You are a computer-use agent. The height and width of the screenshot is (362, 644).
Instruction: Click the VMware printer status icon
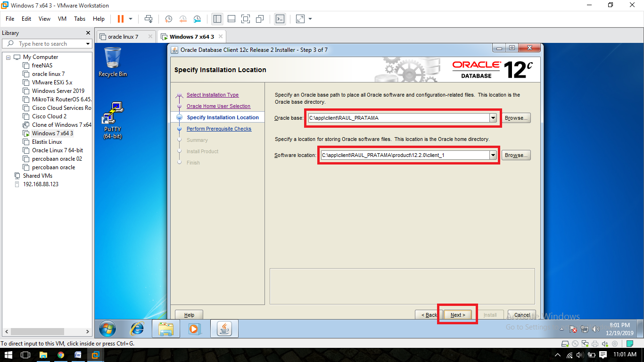[x=595, y=344]
